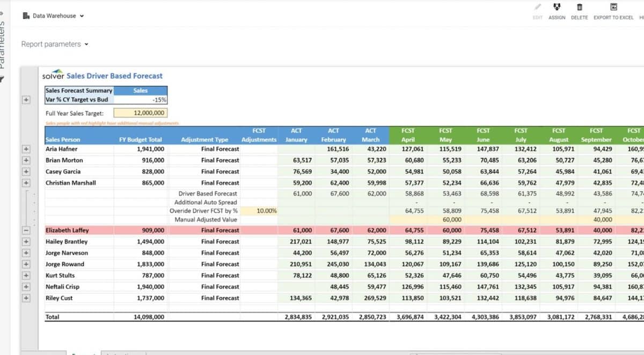Select the red highlighted Elizabeth Laffey cell

point(79,231)
